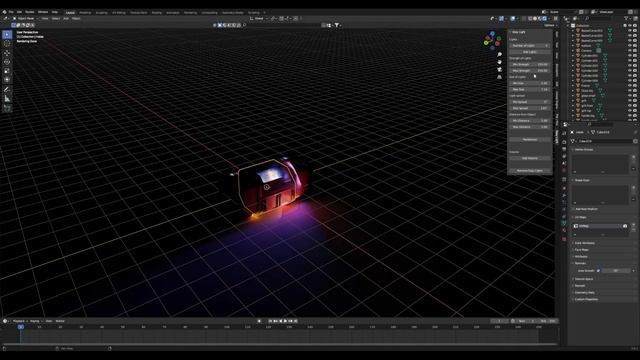640x360 pixels.
Task: Click the navigation axis gizmo
Action: tap(493, 40)
